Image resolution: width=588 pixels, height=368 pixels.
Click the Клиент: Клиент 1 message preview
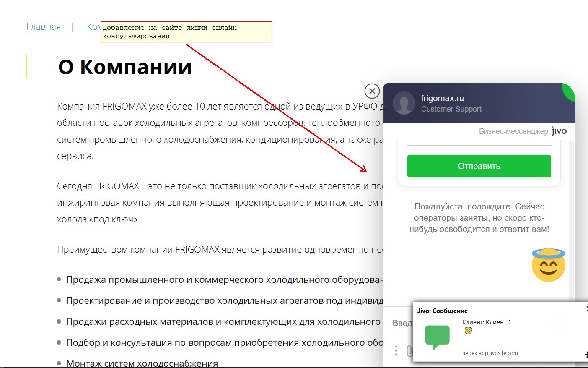click(x=487, y=322)
